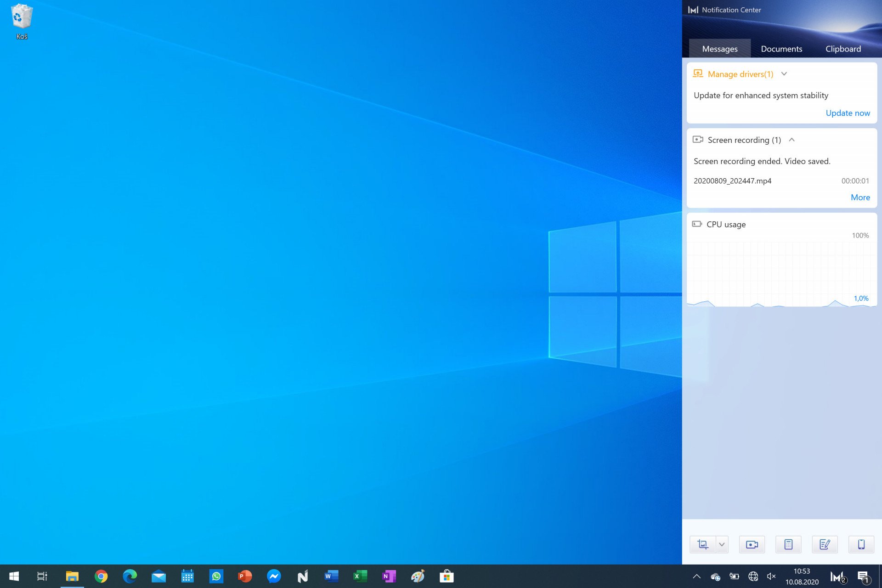Switch to the Documents tab
The height and width of the screenshot is (588, 882).
[781, 49]
